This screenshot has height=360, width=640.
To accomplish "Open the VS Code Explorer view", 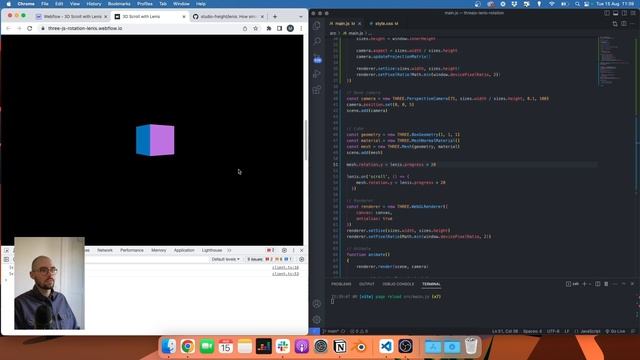I will point(317,26).
